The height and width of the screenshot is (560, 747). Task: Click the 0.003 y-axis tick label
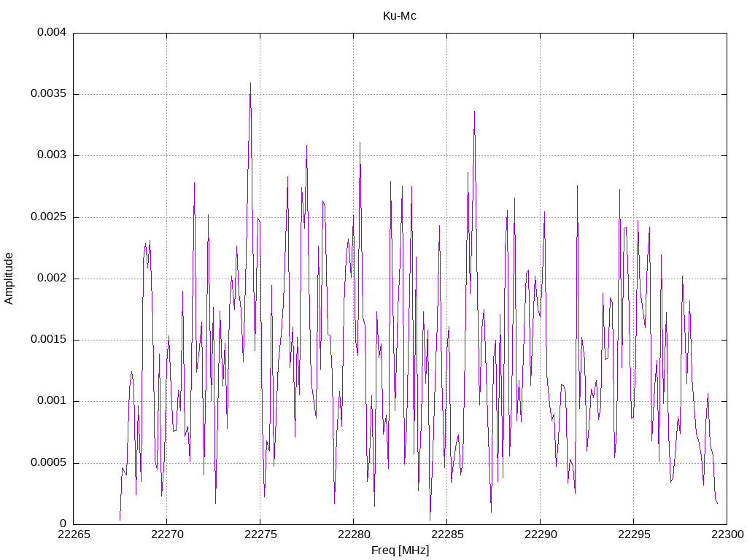(x=52, y=155)
